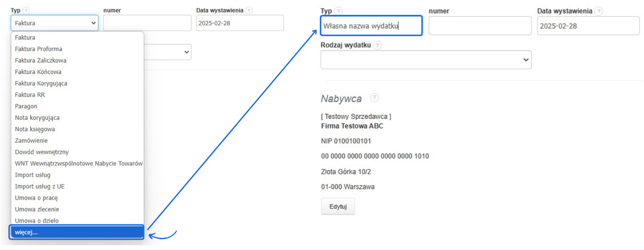Choose Umowa zlecenie from the list
Screen dimensions: 644x250
pyautogui.click(x=37, y=210)
